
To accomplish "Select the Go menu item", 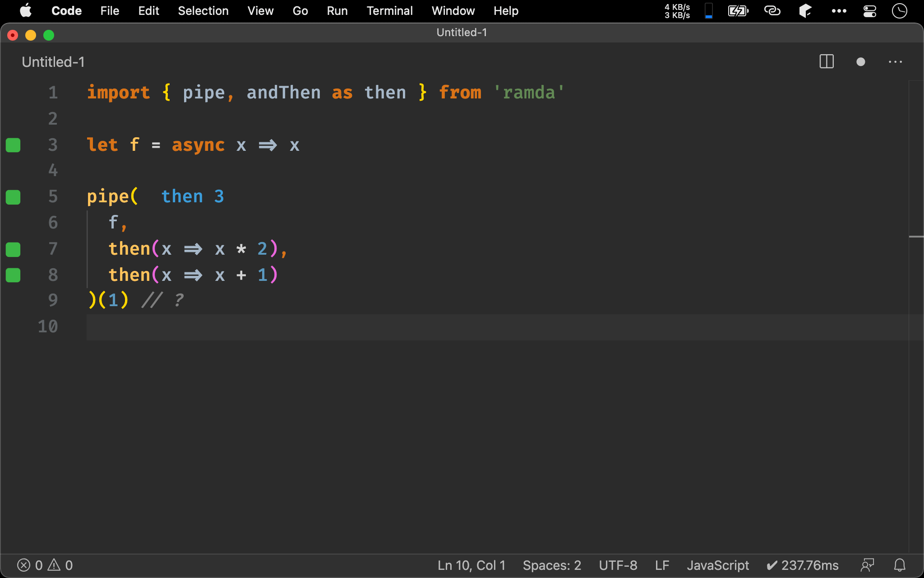I will 299,10.
